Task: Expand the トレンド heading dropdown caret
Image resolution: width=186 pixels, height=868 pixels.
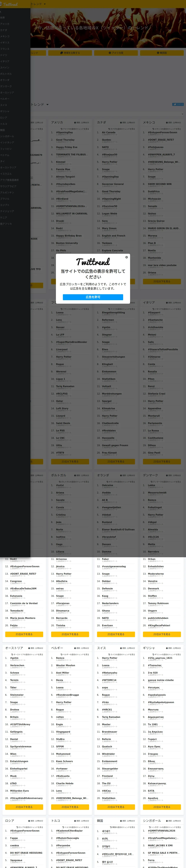Action: (x=47, y=104)
